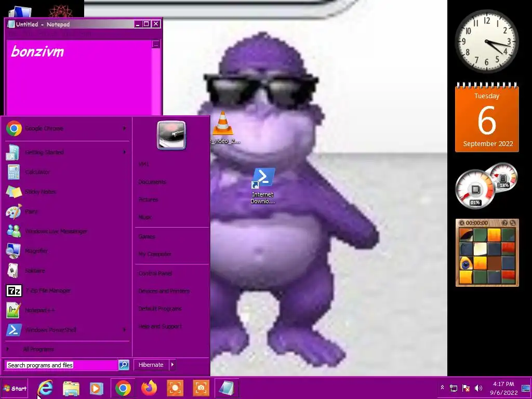532x399 pixels.
Task: Click the analog clock gadget
Action: (486, 41)
